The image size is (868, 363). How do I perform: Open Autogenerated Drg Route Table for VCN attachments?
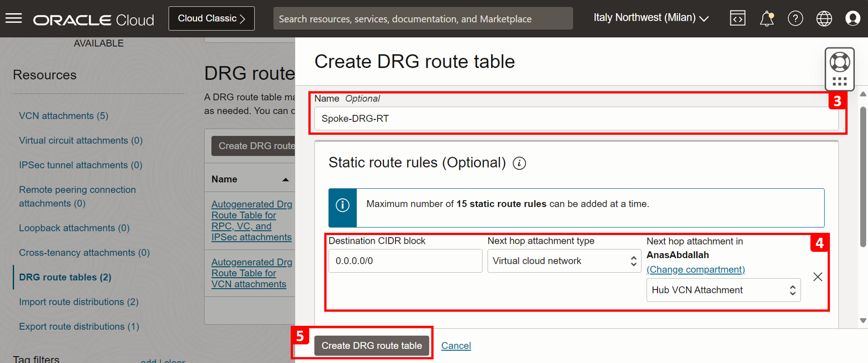252,273
